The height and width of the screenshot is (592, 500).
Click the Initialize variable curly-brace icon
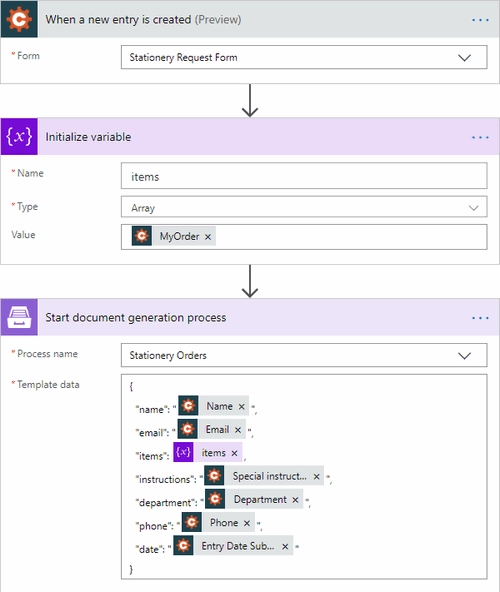coord(19,136)
